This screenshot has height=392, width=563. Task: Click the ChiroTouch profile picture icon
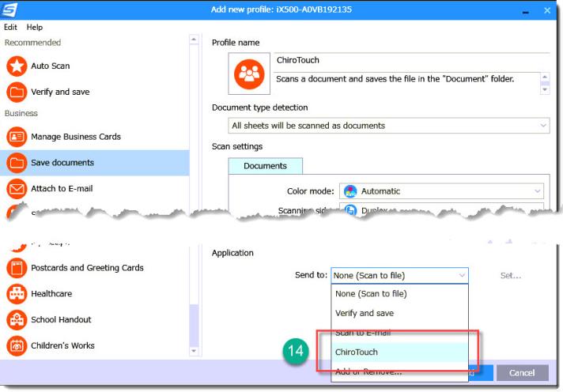click(x=249, y=73)
